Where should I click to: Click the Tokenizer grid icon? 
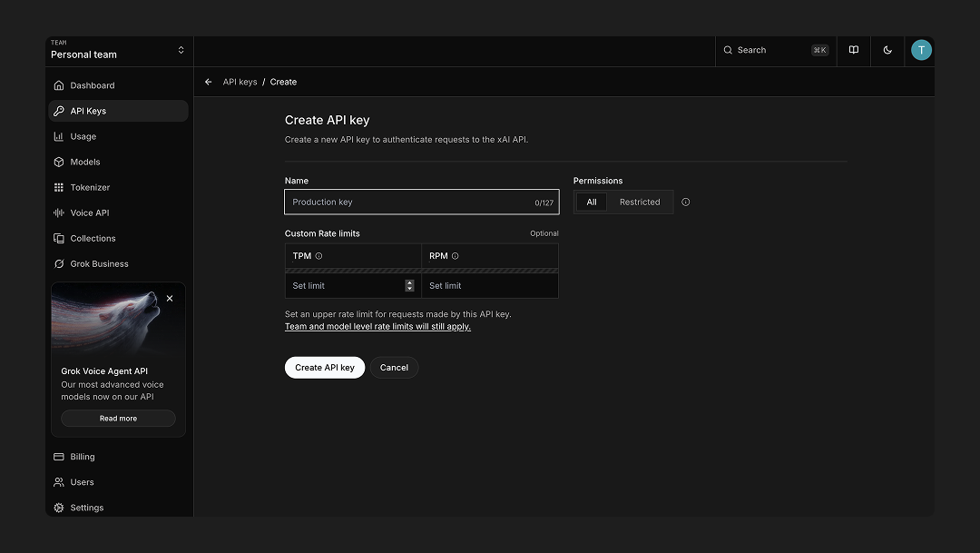(x=59, y=188)
